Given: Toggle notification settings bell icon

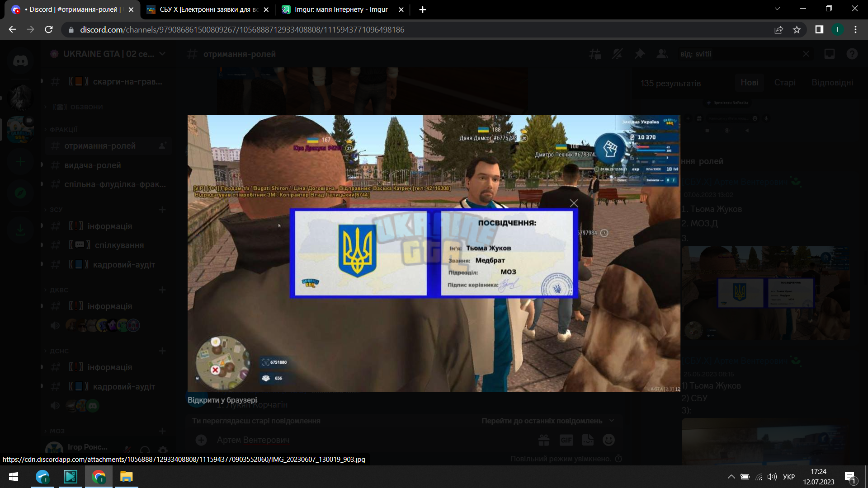Looking at the screenshot, I should pos(617,54).
